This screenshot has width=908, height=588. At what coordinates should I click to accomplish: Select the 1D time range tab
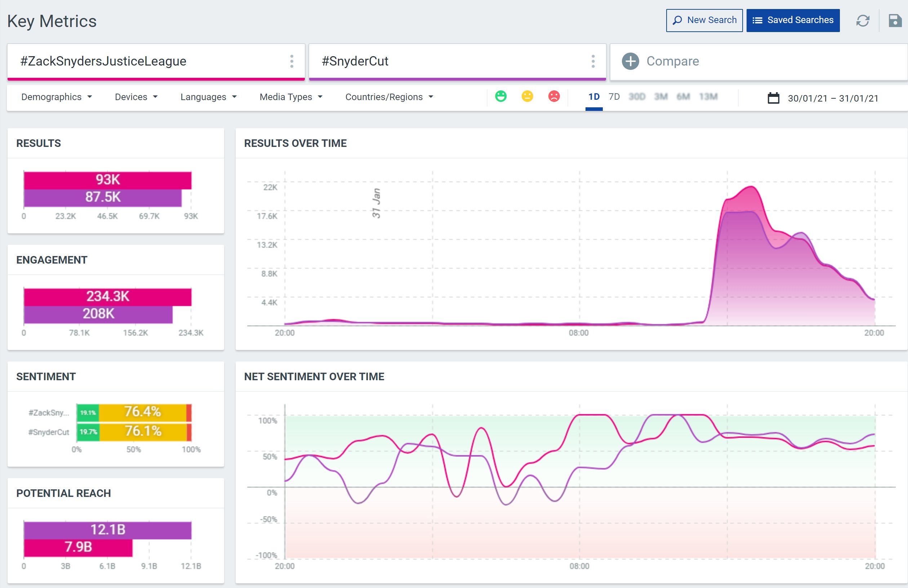pos(594,97)
